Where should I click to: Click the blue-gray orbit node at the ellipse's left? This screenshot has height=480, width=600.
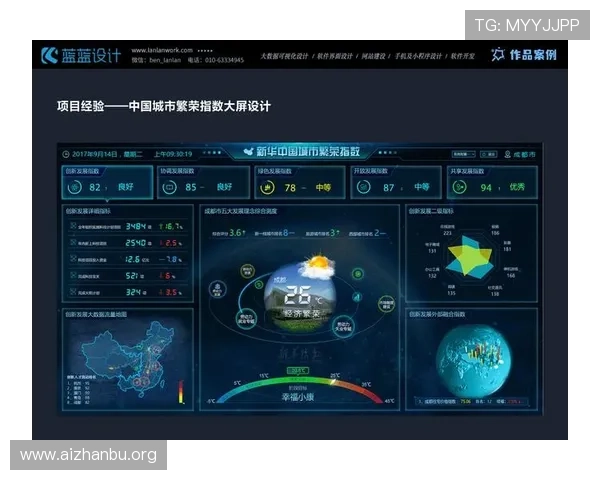217,289
